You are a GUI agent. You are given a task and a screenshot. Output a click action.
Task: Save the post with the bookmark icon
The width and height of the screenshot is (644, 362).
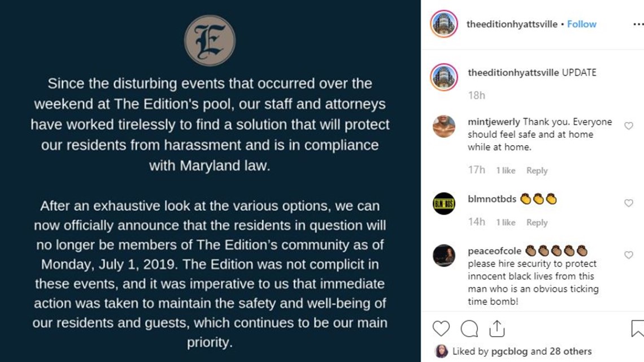tap(638, 328)
